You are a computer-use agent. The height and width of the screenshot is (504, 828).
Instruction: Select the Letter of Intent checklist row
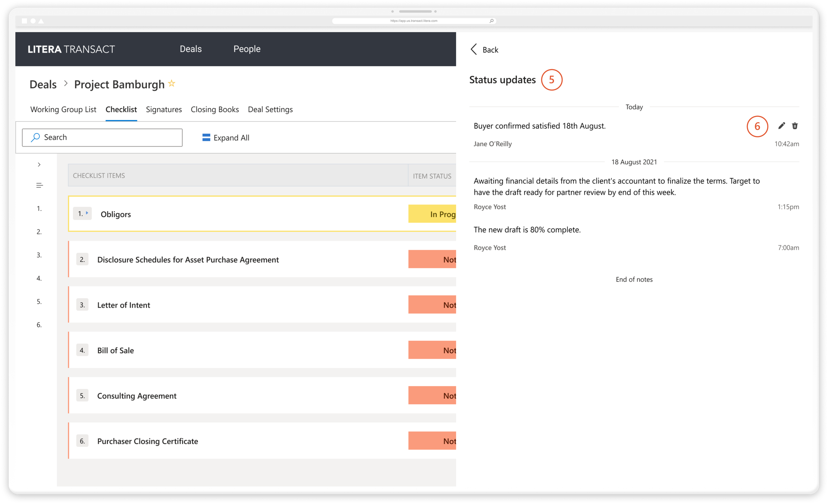point(124,305)
